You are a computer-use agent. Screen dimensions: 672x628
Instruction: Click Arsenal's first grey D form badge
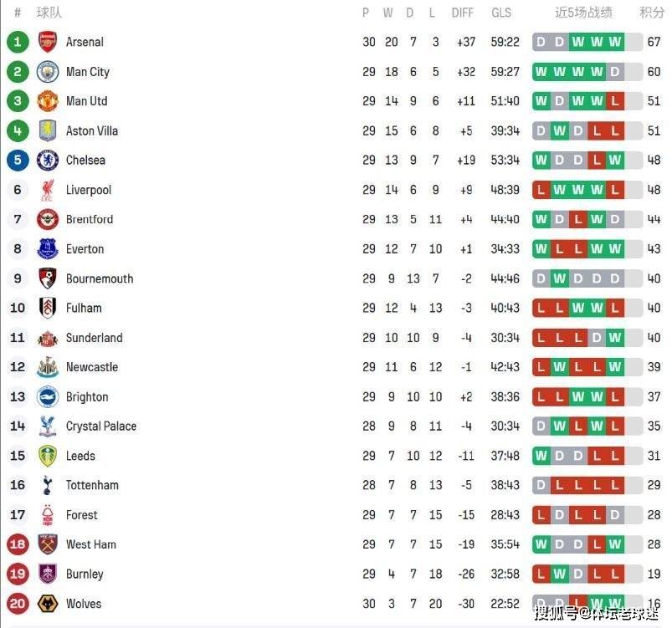click(541, 42)
